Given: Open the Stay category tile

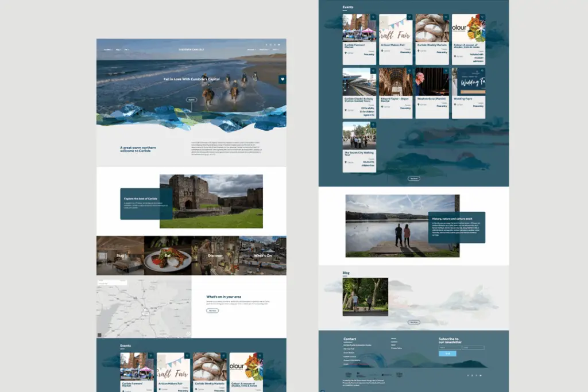Looking at the screenshot, I should 120,255.
